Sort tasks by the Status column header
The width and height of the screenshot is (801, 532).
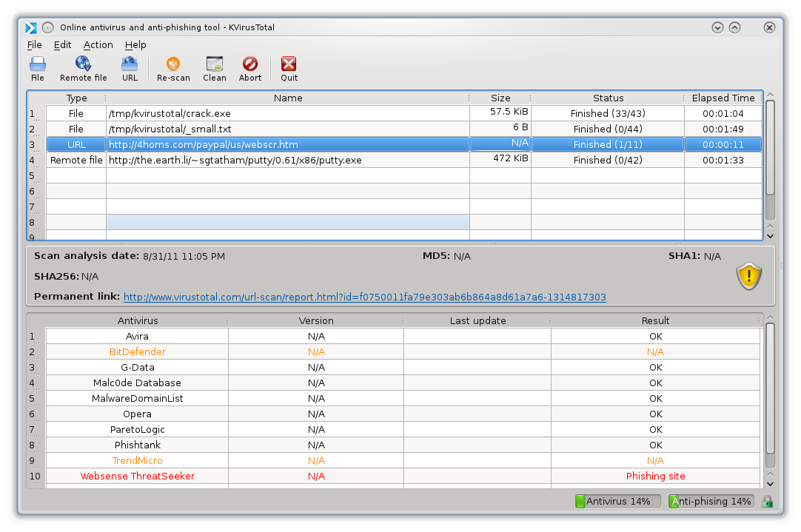click(608, 98)
